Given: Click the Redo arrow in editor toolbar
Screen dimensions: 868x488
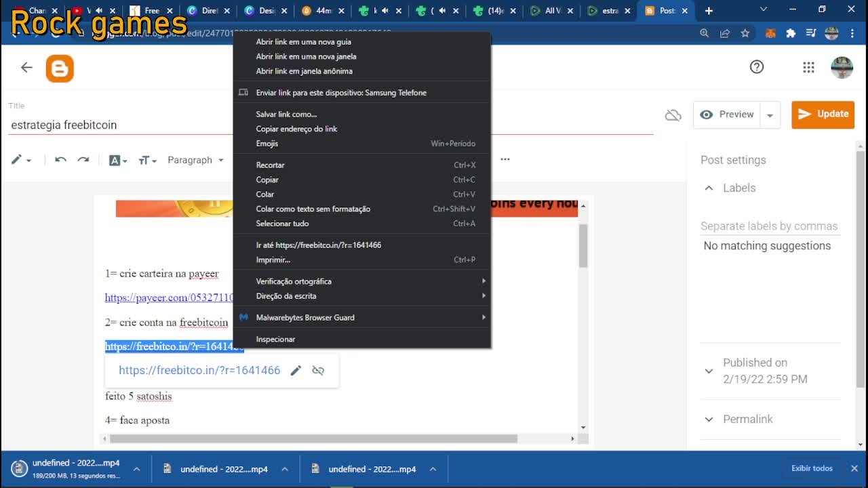Looking at the screenshot, I should (x=83, y=160).
